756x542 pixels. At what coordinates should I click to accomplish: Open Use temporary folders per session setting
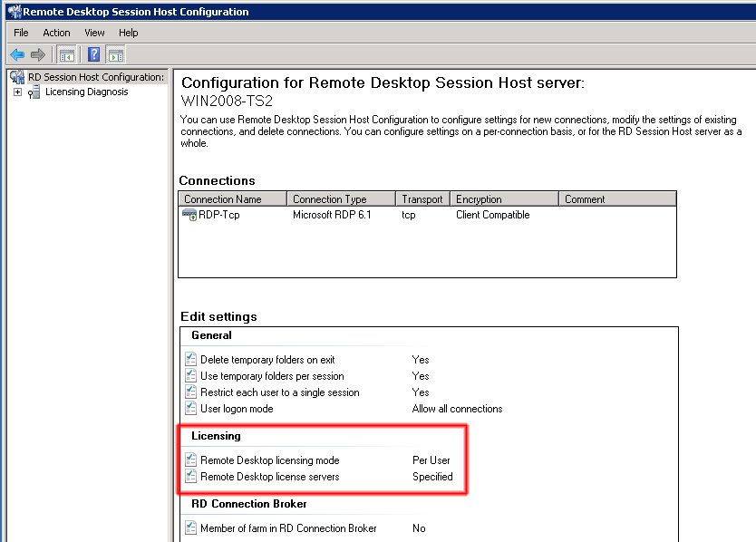click(273, 376)
